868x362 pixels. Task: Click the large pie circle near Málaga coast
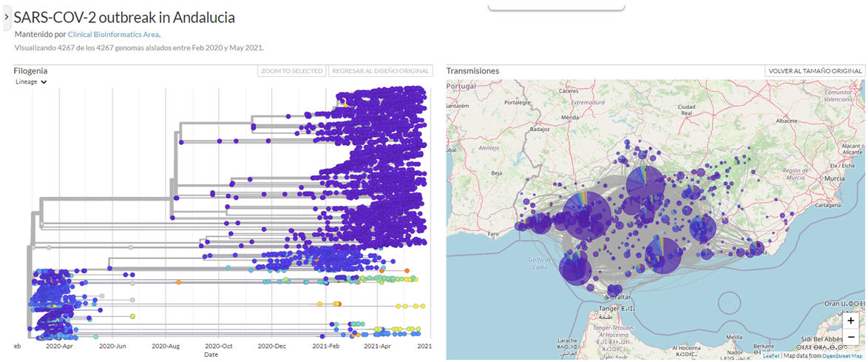pos(663,255)
